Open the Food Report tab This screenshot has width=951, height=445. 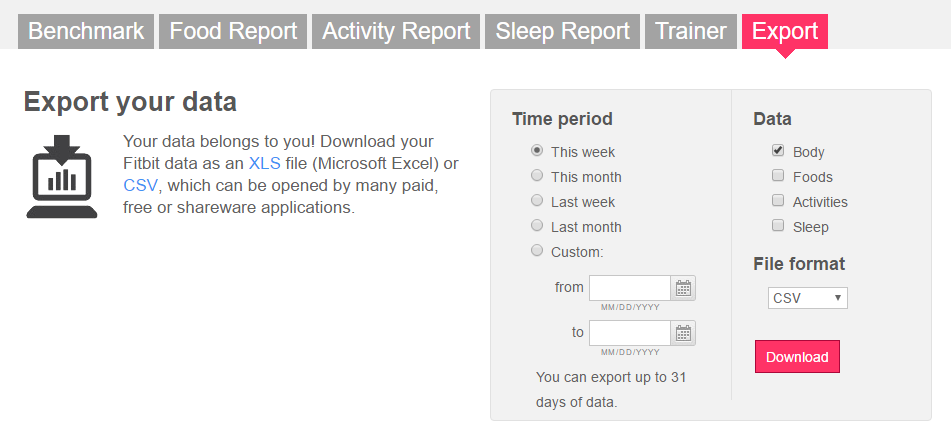coord(233,31)
